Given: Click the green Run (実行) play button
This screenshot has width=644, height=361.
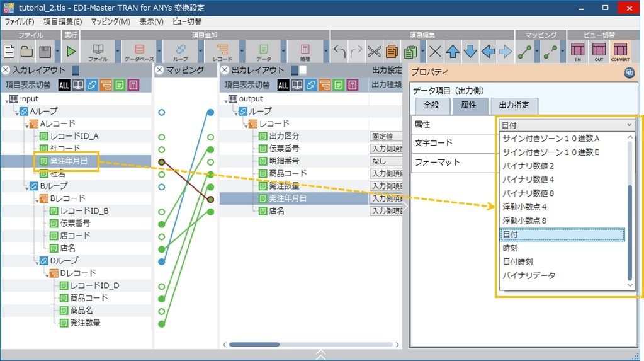Looking at the screenshot, I should (x=70, y=51).
